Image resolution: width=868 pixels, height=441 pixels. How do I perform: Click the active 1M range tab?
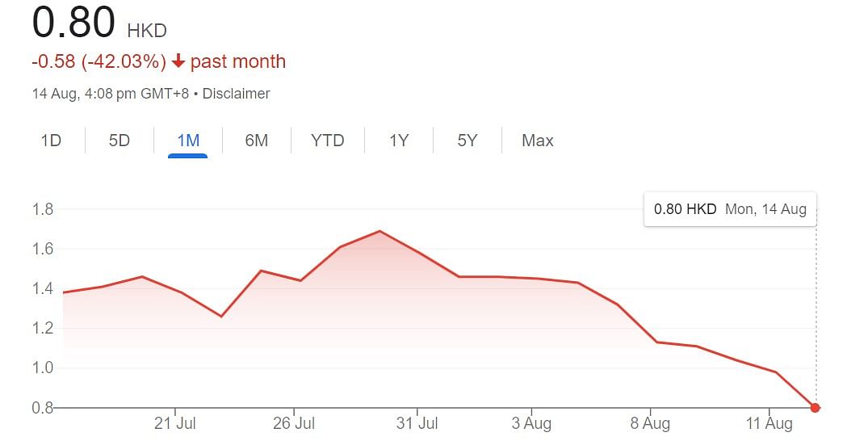click(x=187, y=141)
